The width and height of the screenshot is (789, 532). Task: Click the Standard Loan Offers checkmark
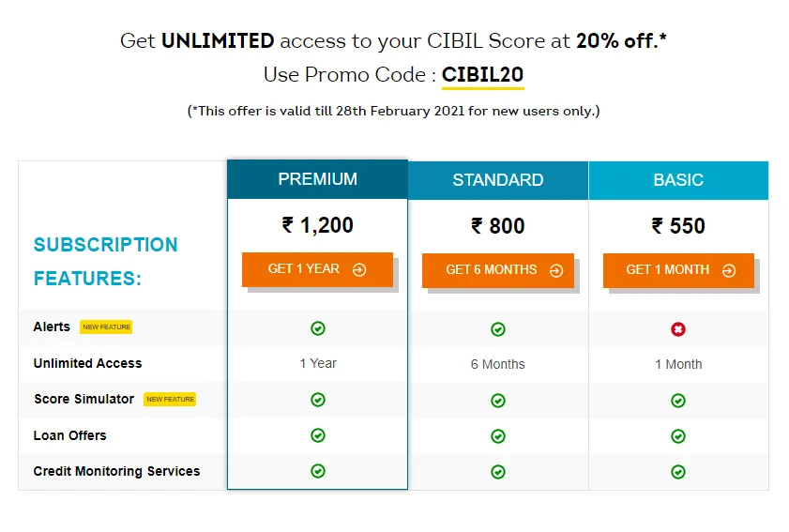(x=498, y=436)
